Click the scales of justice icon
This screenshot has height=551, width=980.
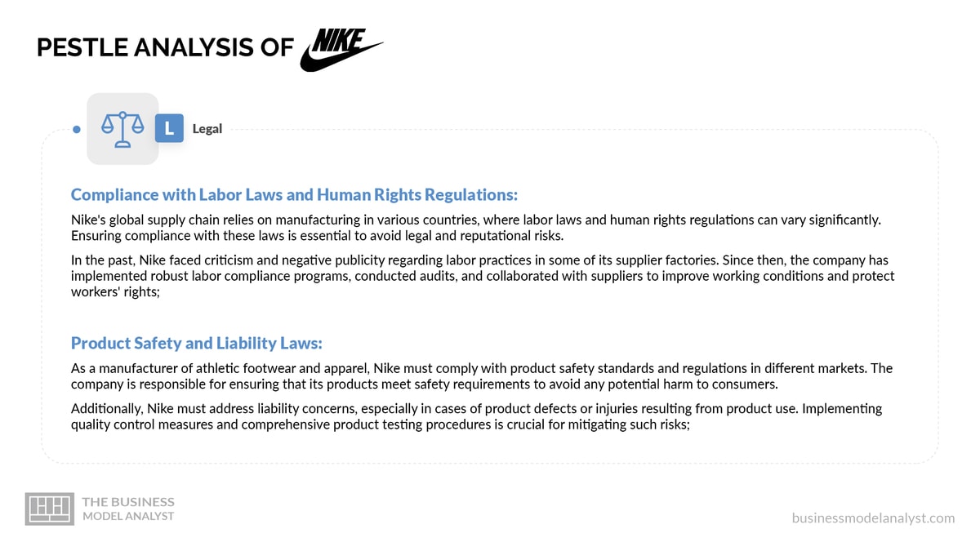(x=122, y=129)
